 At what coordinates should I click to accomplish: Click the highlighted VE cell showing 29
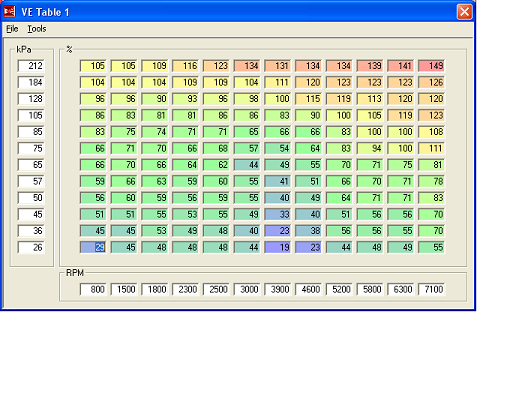tap(93, 248)
